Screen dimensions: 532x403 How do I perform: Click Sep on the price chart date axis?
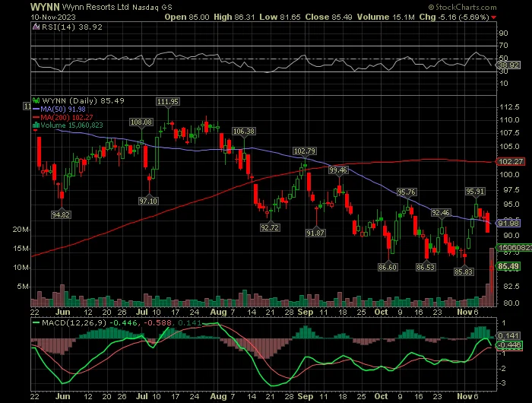pyautogui.click(x=306, y=312)
